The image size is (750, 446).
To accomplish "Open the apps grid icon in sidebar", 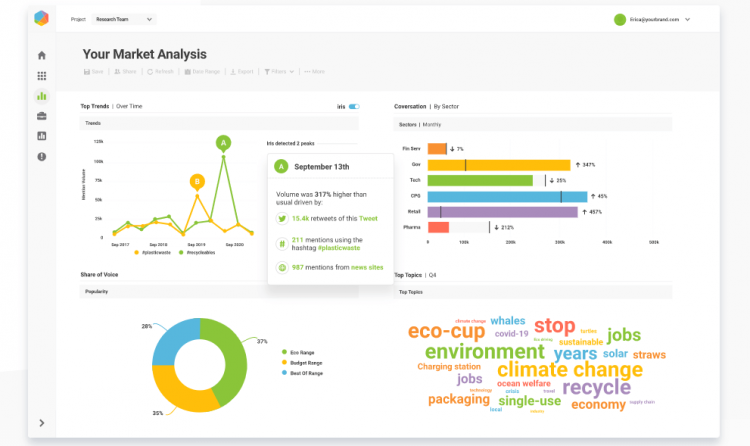I will 41,76.
